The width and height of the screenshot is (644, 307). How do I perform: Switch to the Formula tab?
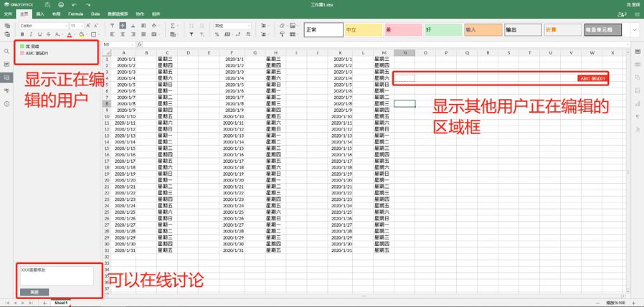click(75, 14)
